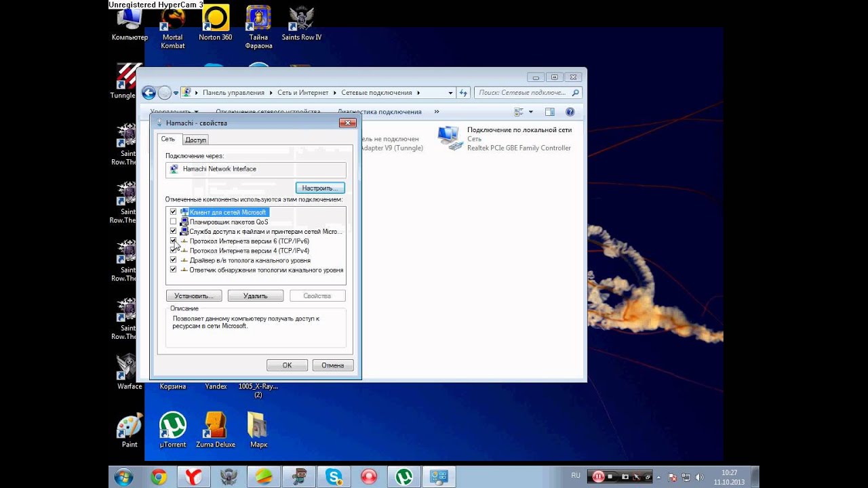This screenshot has width=868, height=488.
Task: Click Сеть и Интернет breadcrumb
Action: [x=302, y=93]
